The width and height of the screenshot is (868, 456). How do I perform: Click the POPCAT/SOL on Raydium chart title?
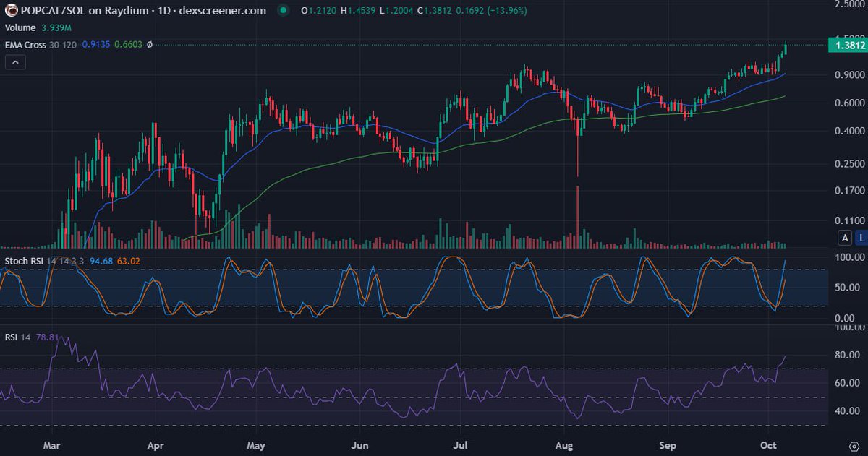tap(143, 11)
